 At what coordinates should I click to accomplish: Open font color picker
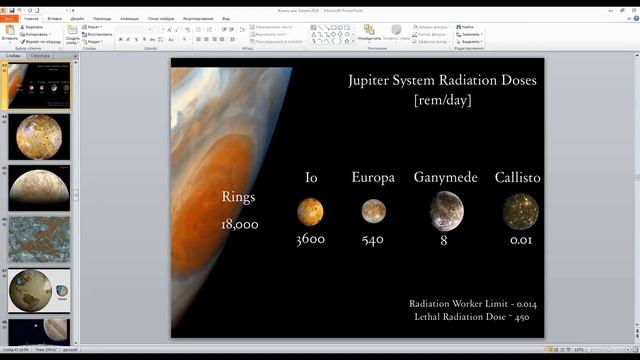185,40
